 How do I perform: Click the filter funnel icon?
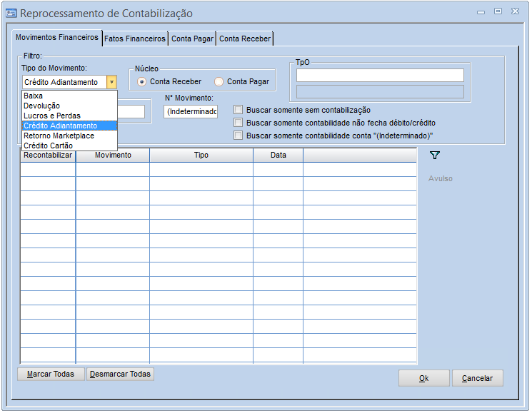434,155
